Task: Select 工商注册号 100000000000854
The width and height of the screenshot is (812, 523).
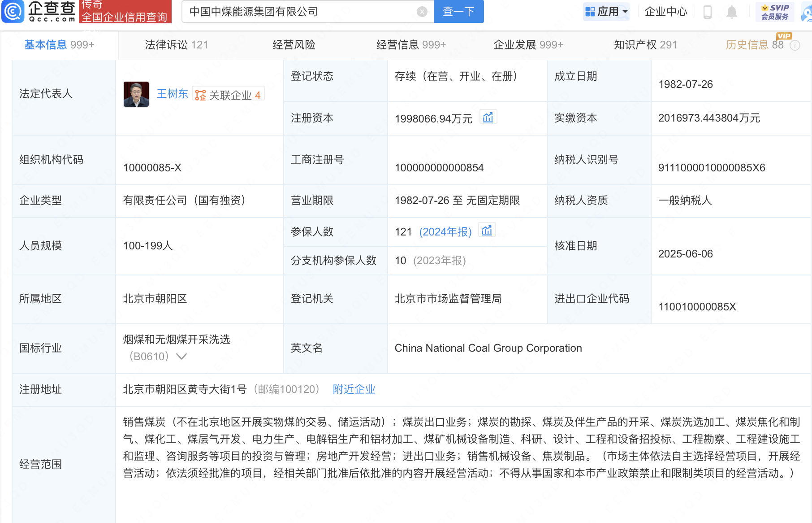Action: (x=439, y=168)
